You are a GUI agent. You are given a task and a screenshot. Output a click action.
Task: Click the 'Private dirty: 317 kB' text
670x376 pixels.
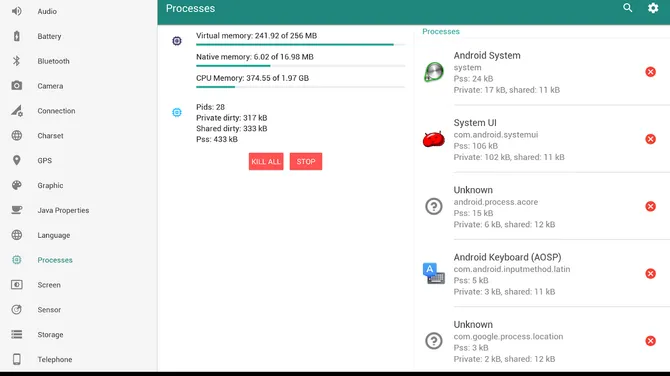pos(231,118)
